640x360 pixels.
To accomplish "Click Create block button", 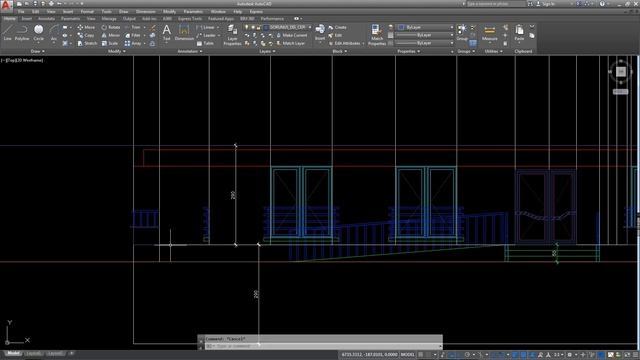I will 338,27.
